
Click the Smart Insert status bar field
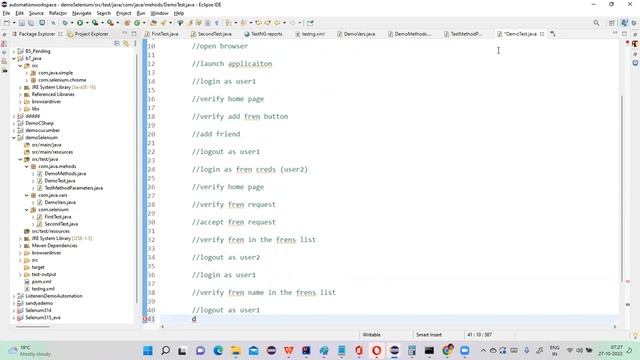tap(429, 335)
